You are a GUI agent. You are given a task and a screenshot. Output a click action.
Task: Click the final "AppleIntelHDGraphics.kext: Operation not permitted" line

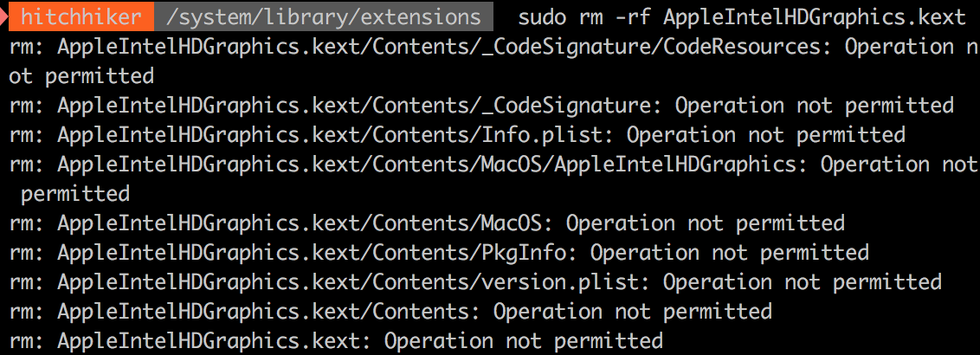pos(336,340)
